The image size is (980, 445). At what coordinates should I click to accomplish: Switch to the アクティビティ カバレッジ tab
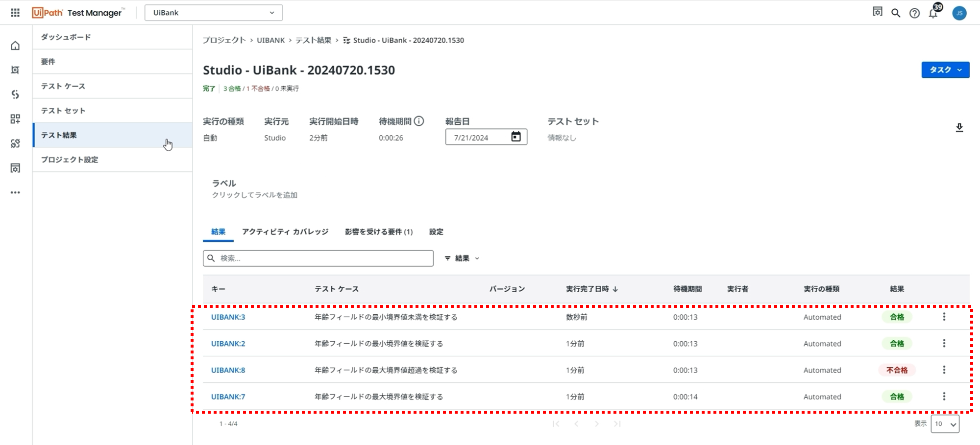click(285, 232)
